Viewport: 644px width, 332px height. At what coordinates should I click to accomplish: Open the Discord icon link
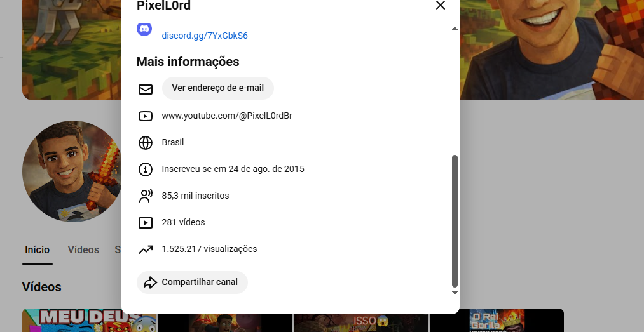144,29
